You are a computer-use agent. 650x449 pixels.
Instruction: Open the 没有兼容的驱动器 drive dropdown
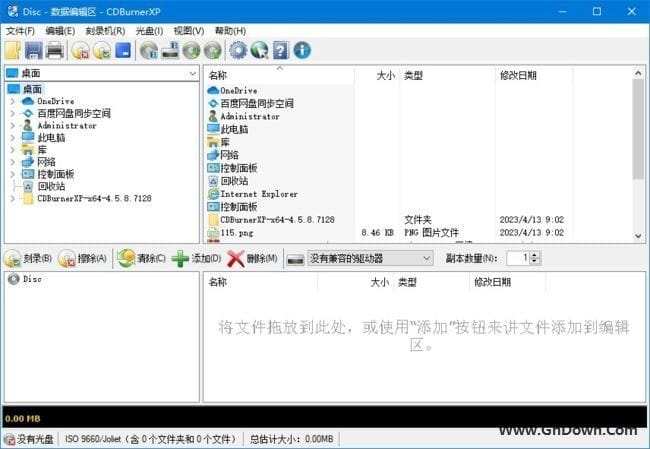tap(426, 258)
